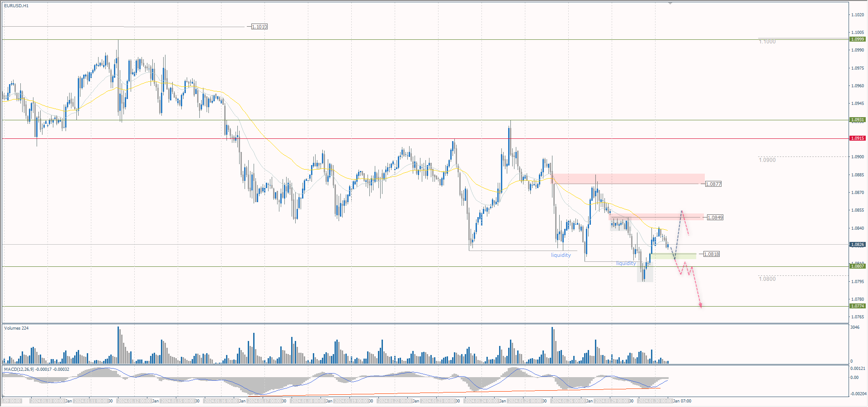Select the 1.0818 zone price label
Screen dimensions: 868x407
click(712, 254)
